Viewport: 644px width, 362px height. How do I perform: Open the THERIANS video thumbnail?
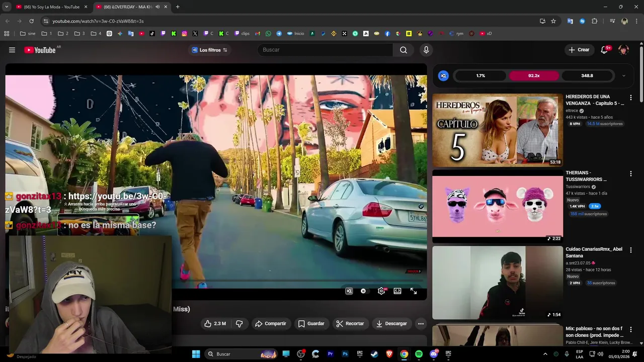[498, 206]
